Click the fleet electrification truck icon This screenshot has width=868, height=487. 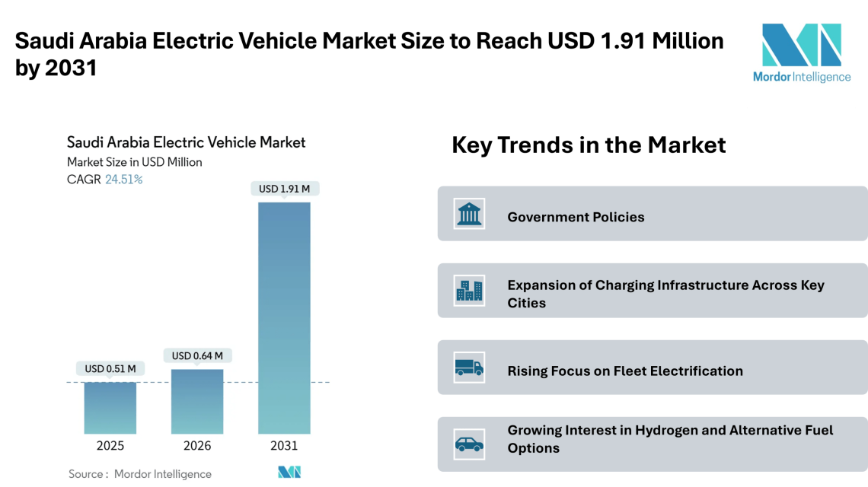click(x=468, y=367)
